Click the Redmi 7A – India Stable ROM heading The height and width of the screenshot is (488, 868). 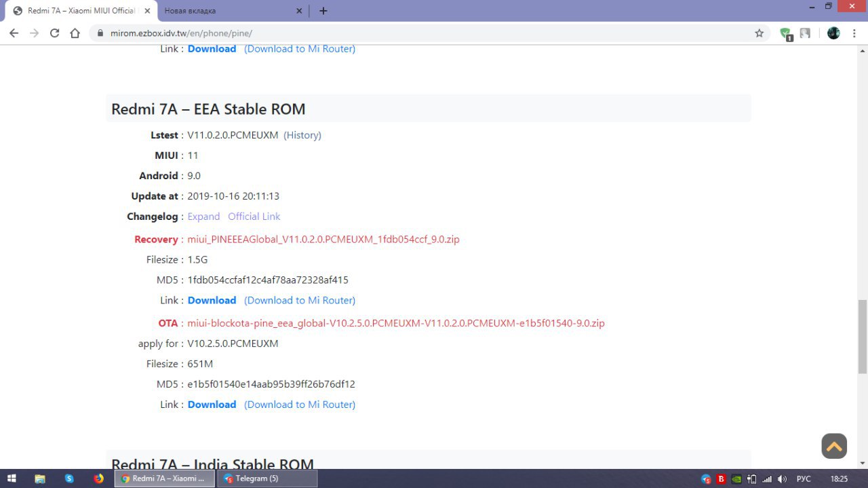(x=212, y=464)
